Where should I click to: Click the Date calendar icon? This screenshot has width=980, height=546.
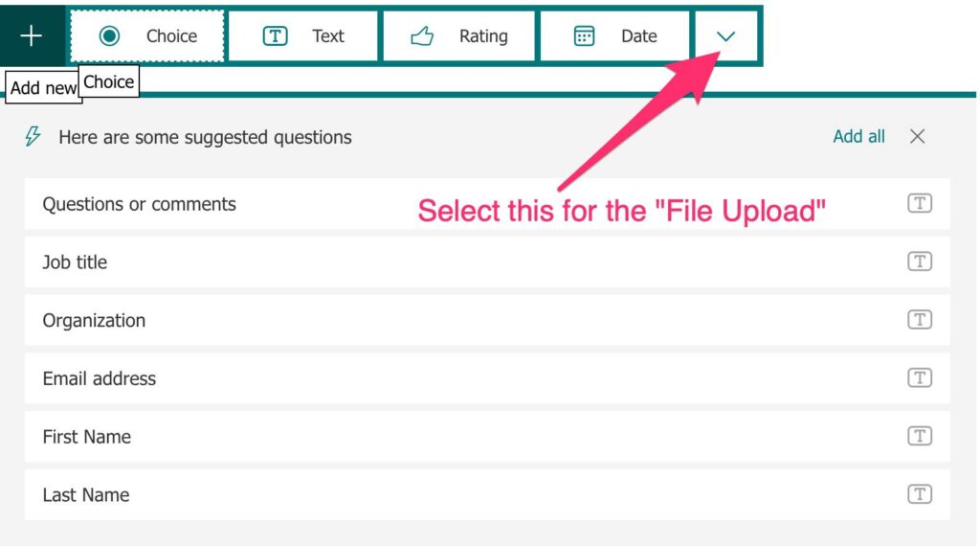(x=584, y=36)
